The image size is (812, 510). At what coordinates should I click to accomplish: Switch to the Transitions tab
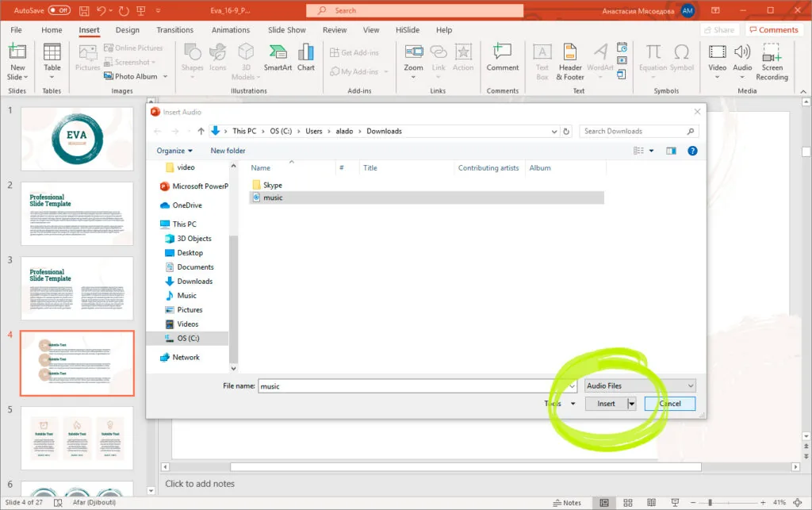point(175,30)
